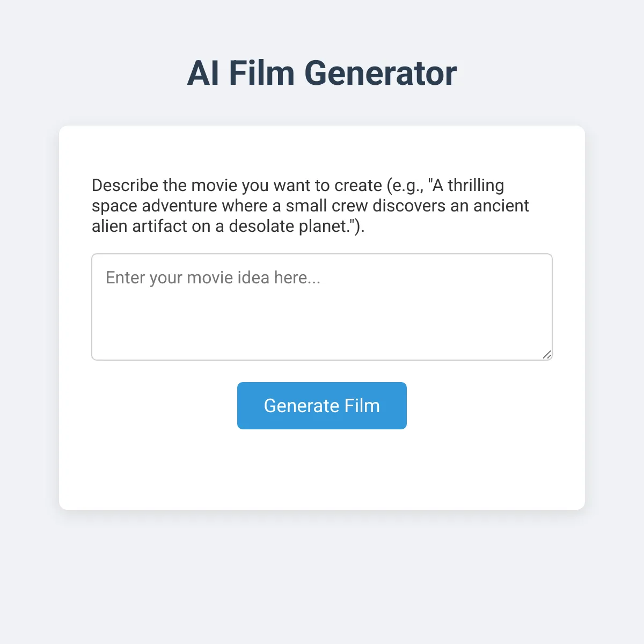Click the phrase 'ancient alien artifact' in instructions

click(311, 216)
